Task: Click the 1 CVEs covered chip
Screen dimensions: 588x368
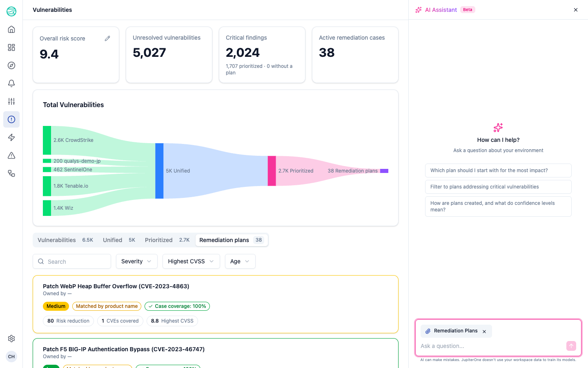Action: [x=120, y=321]
